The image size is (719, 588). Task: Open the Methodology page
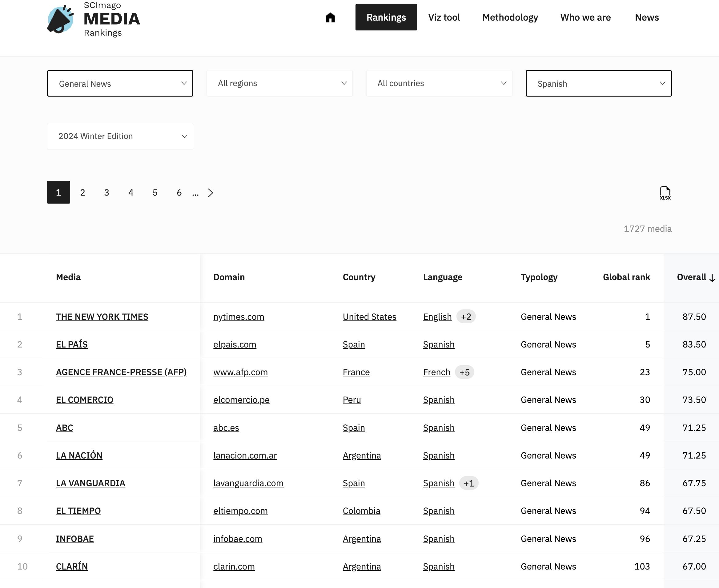510,17
